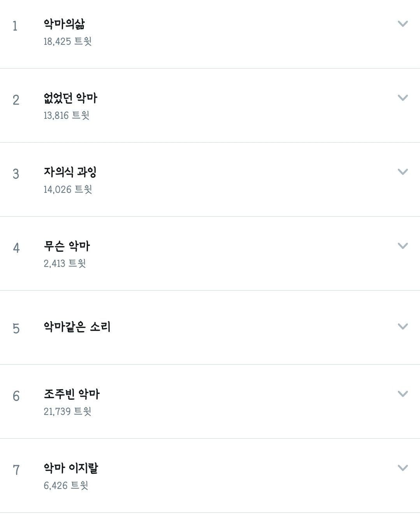Expand the chevron beside 악마의삶 trend

[402, 24]
